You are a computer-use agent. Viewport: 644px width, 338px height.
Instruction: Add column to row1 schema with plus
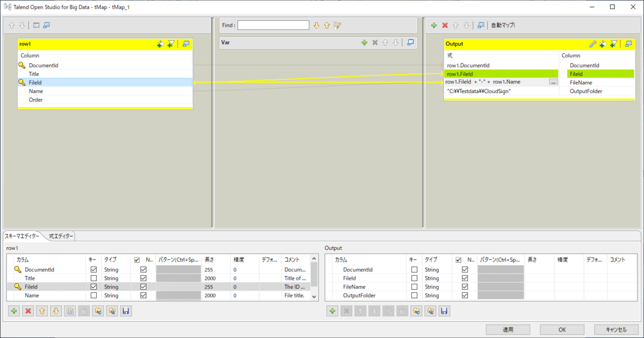click(x=14, y=311)
